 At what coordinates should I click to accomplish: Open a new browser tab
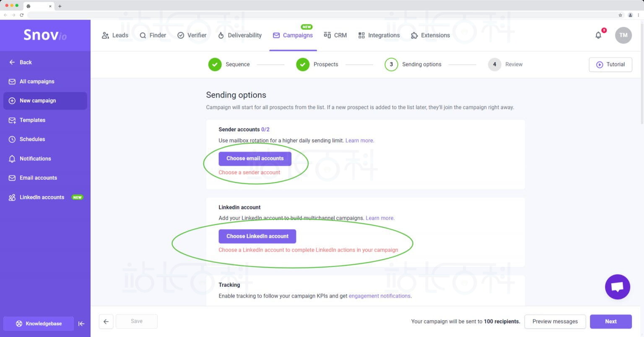tap(60, 6)
